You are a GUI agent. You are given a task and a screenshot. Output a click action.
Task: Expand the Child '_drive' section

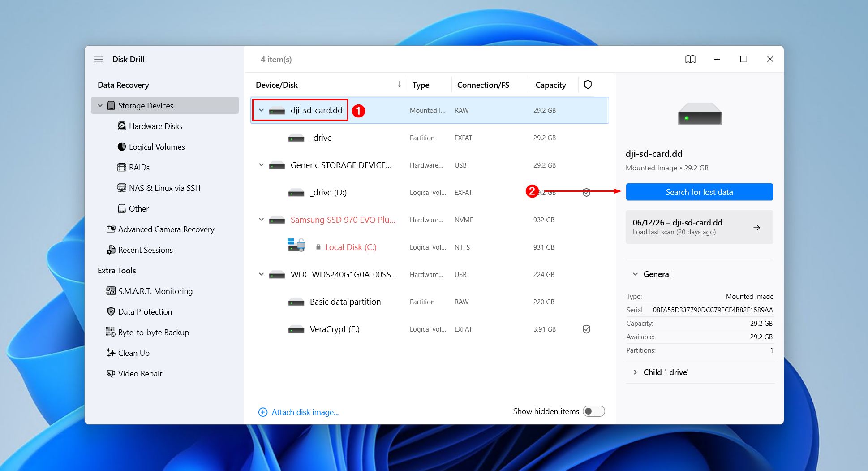point(635,372)
